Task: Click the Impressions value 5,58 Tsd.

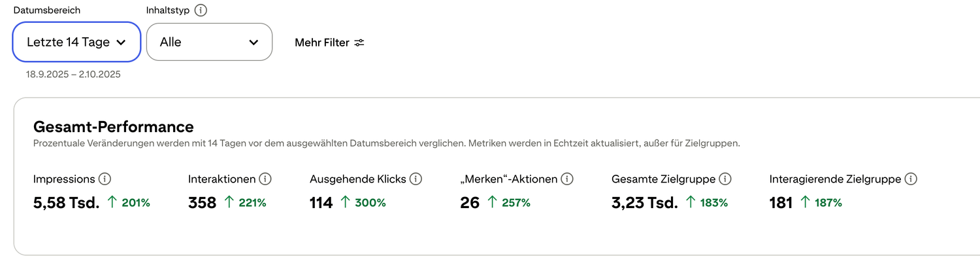Action: pos(66,203)
